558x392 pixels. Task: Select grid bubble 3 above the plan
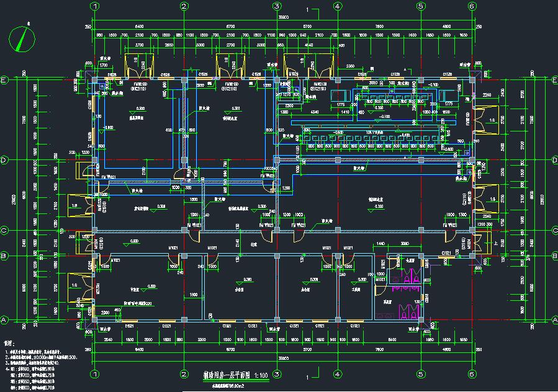[x=277, y=6]
